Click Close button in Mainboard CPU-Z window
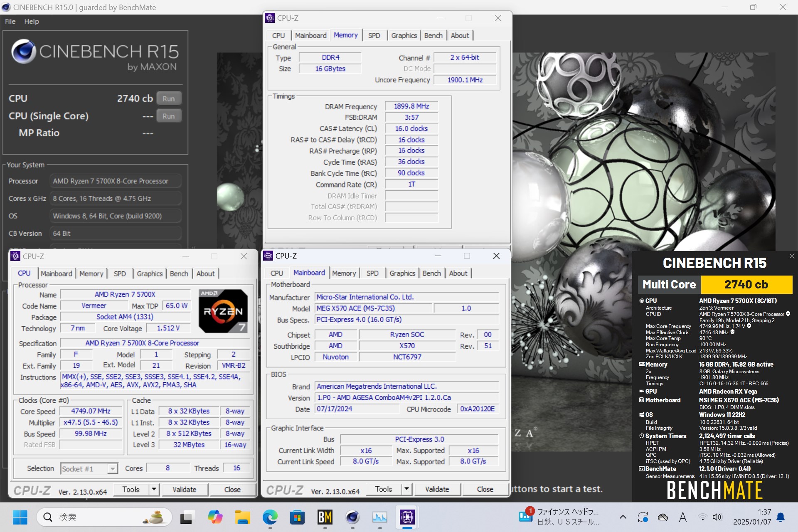The image size is (798, 532). click(485, 489)
